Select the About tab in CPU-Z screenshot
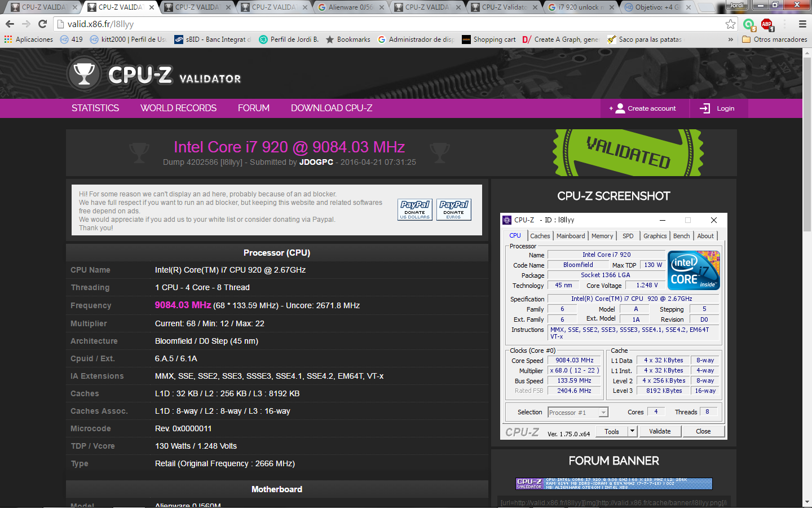 pos(705,236)
